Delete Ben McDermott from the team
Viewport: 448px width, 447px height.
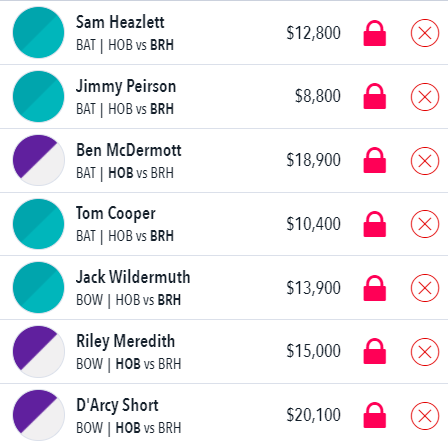425,161
